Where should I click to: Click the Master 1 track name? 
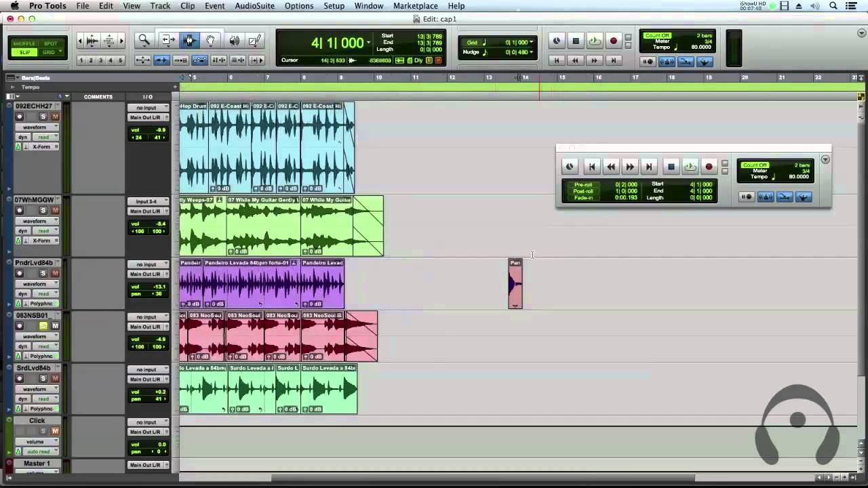tap(37, 464)
